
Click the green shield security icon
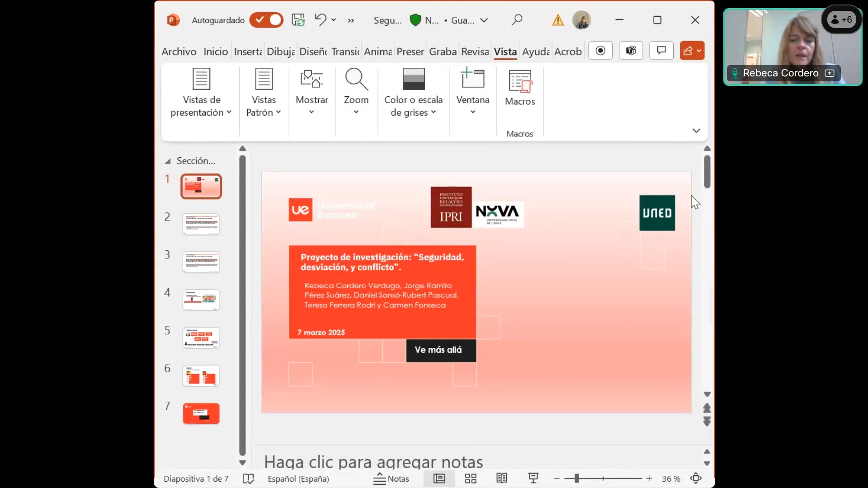click(x=415, y=20)
